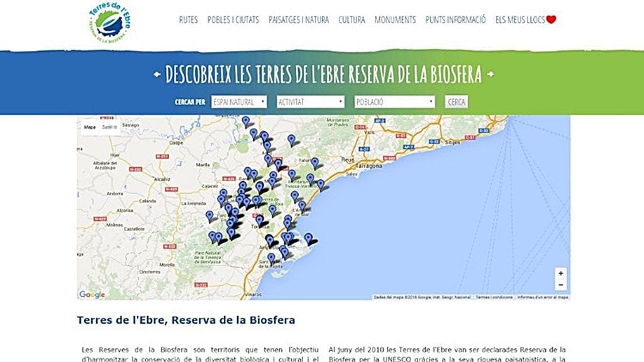644x362 pixels.
Task: Zoom in with the map plus button
Action: pos(560,273)
